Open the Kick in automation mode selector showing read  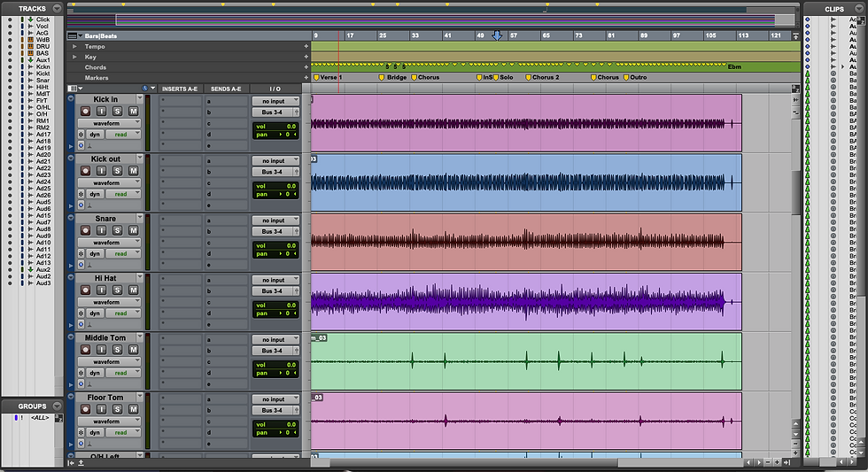pyautogui.click(x=124, y=135)
